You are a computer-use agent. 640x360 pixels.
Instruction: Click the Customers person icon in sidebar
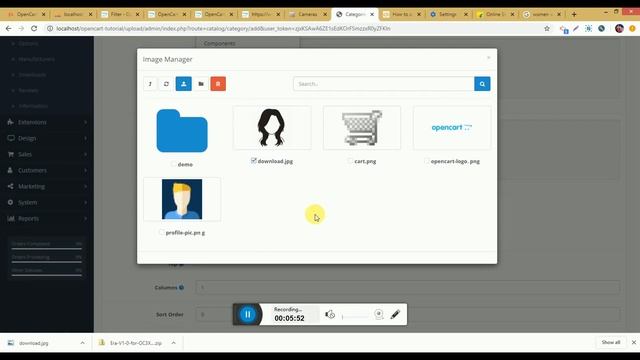(x=10, y=170)
